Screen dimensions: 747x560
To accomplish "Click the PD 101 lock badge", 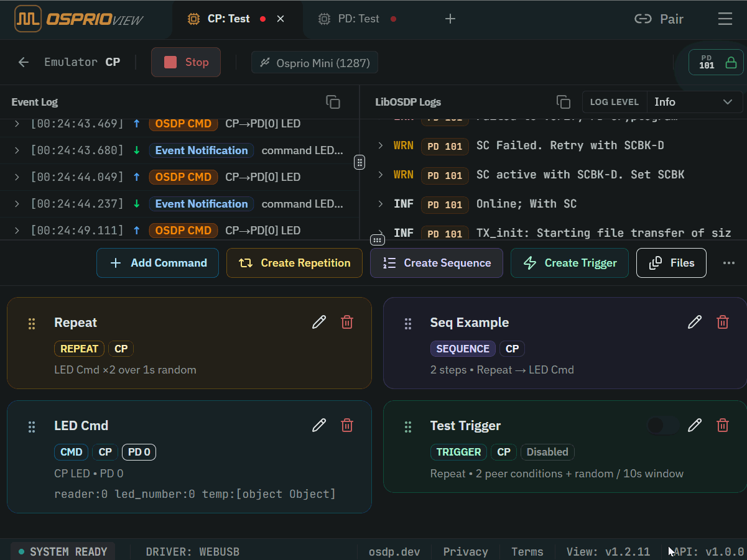I will pyautogui.click(x=716, y=62).
